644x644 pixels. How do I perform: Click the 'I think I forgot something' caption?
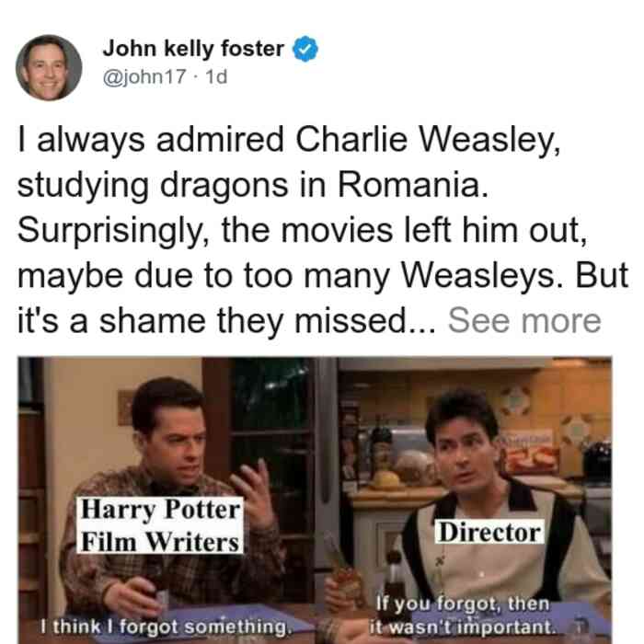coord(167,627)
